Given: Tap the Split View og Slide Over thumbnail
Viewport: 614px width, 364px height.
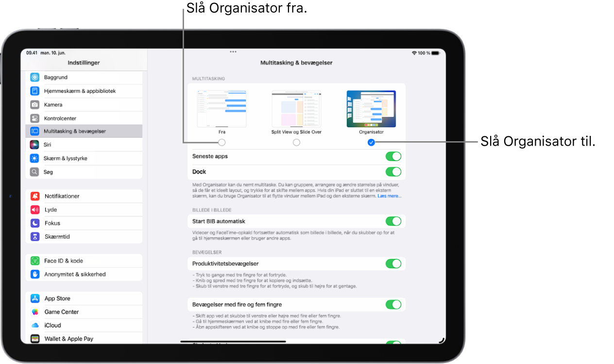Looking at the screenshot, I should 296,109.
